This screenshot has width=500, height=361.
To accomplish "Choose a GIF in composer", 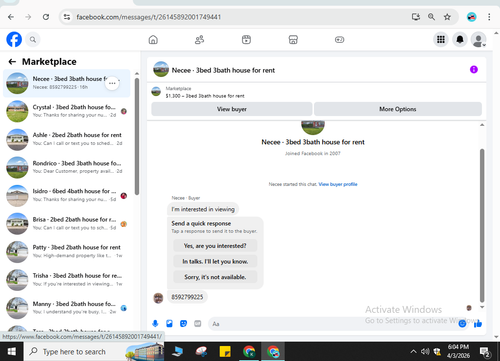I will click(198, 323).
